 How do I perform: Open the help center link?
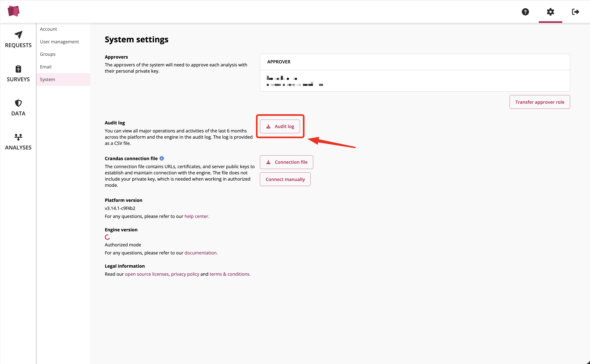(x=197, y=216)
